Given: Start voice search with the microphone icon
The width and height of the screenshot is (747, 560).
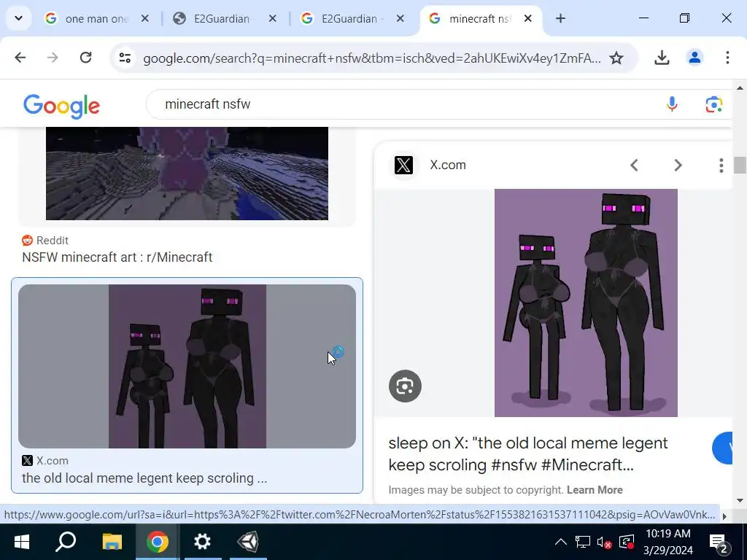Looking at the screenshot, I should (x=672, y=104).
